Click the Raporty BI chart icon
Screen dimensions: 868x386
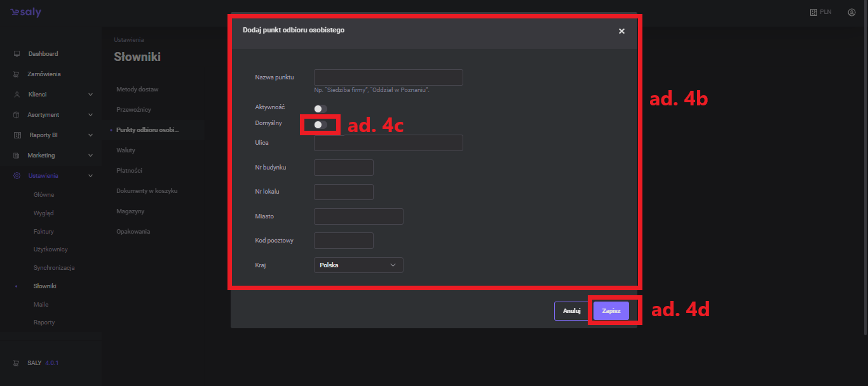point(17,135)
